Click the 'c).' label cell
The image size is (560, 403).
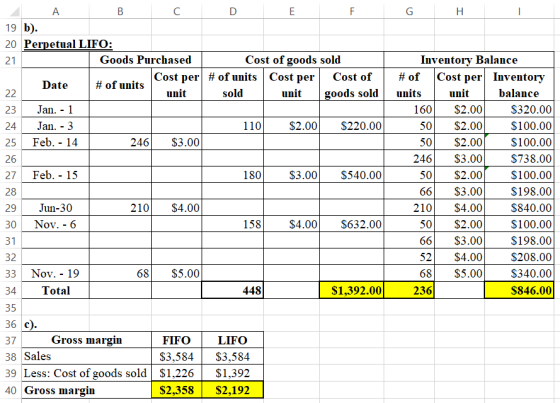point(55,324)
